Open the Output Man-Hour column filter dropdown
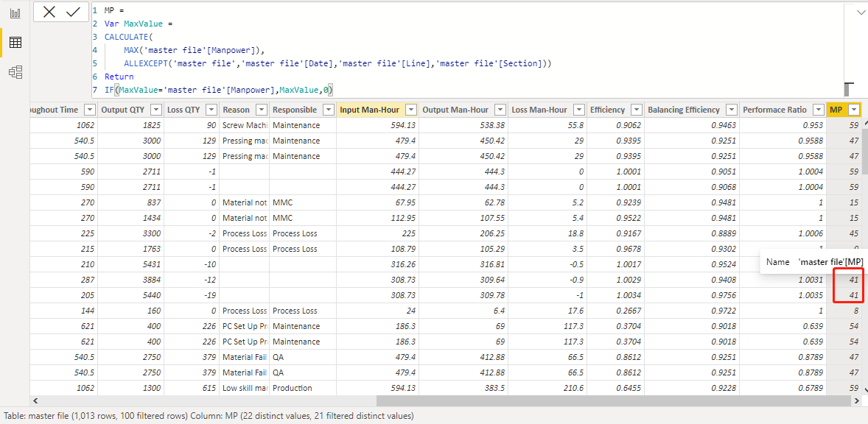Image resolution: width=868 pixels, height=424 pixels. coord(500,110)
